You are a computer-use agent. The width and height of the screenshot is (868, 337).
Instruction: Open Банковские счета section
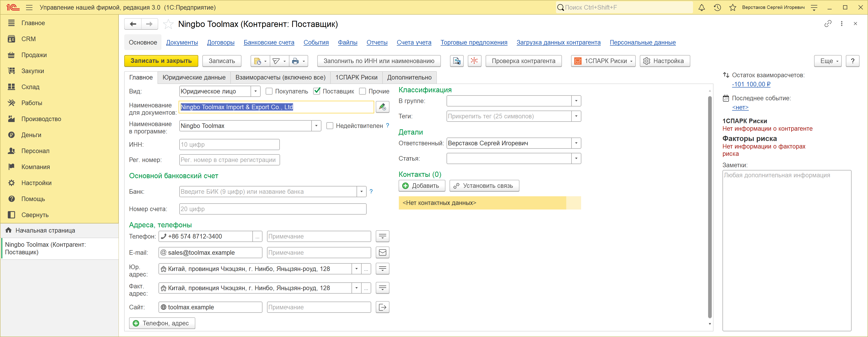tap(269, 42)
